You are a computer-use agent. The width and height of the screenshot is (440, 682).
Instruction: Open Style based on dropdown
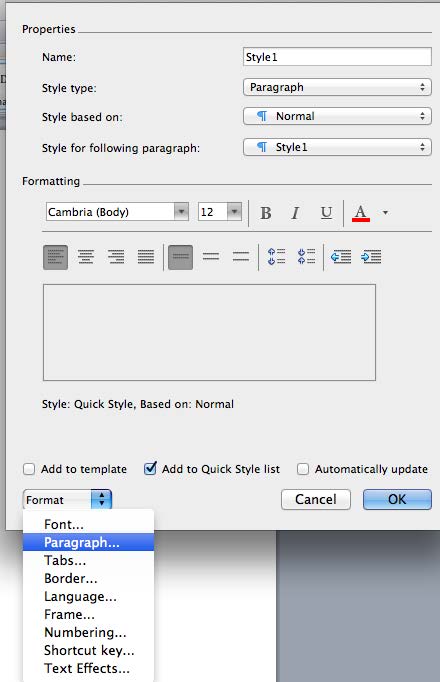click(x=337, y=117)
